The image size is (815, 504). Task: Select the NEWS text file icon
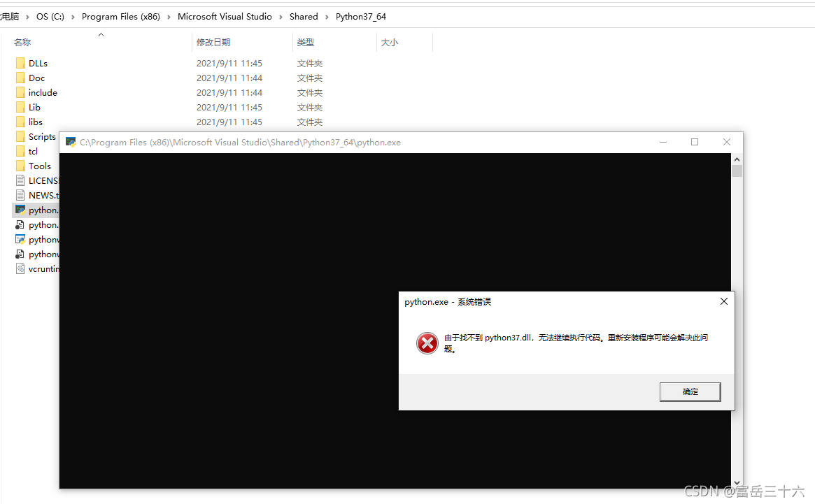coord(20,195)
